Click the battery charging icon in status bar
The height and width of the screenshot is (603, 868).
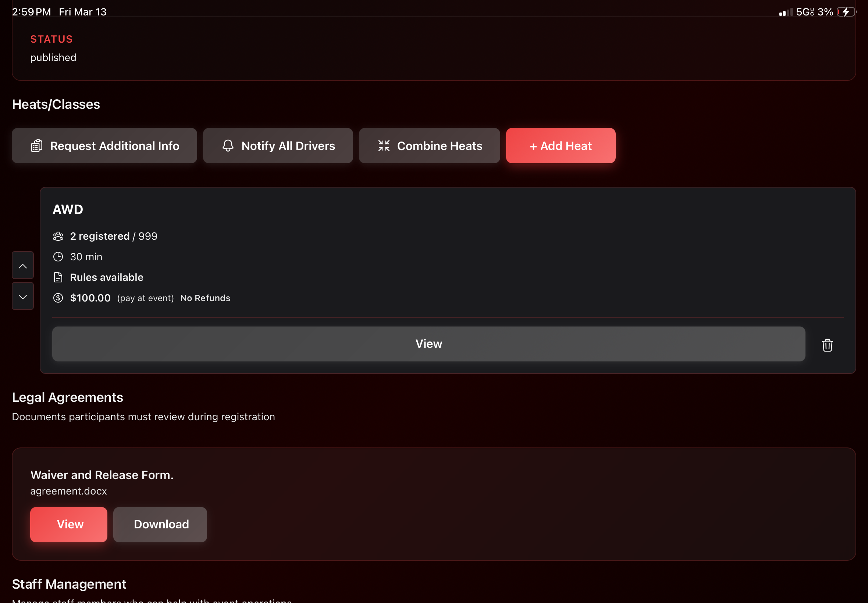click(846, 12)
